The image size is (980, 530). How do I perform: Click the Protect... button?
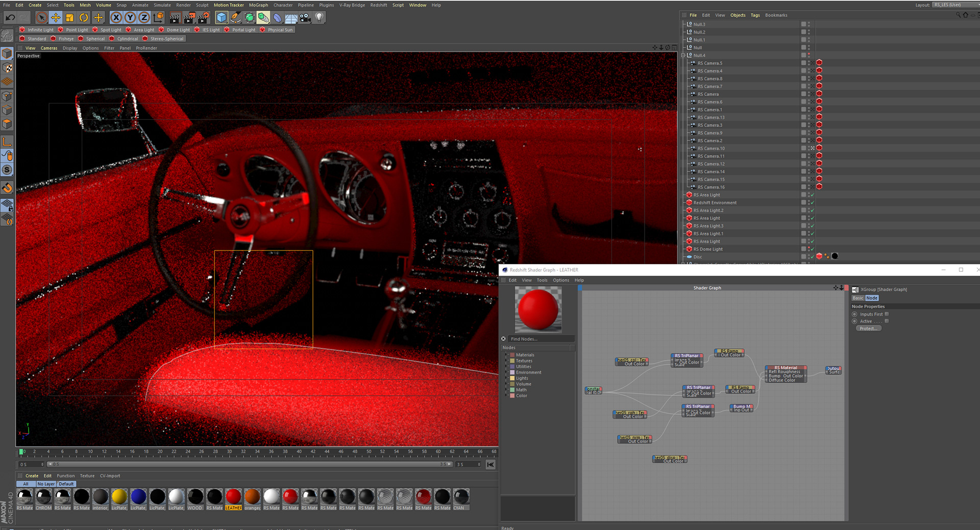point(868,329)
